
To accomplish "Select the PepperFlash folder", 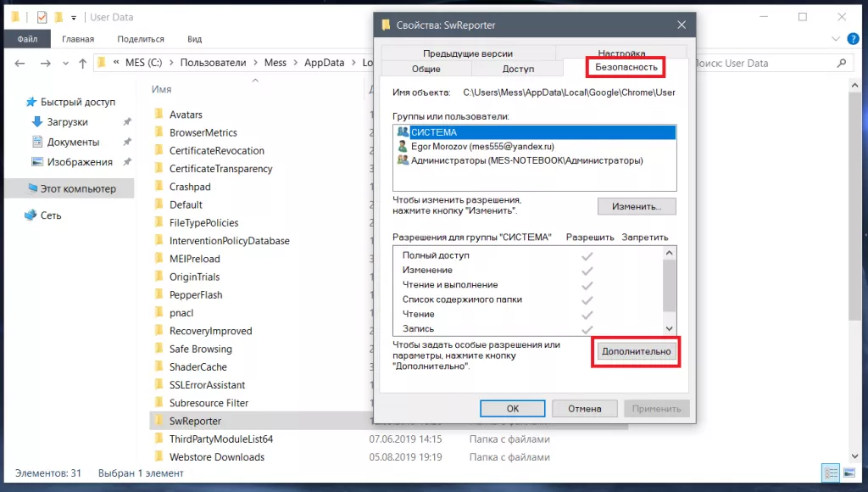I will point(196,294).
